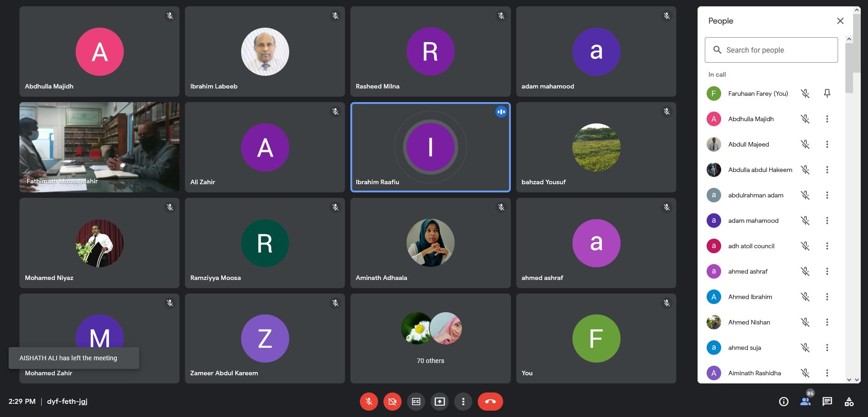Open the meeting details info icon
868x417 pixels.
(x=784, y=402)
